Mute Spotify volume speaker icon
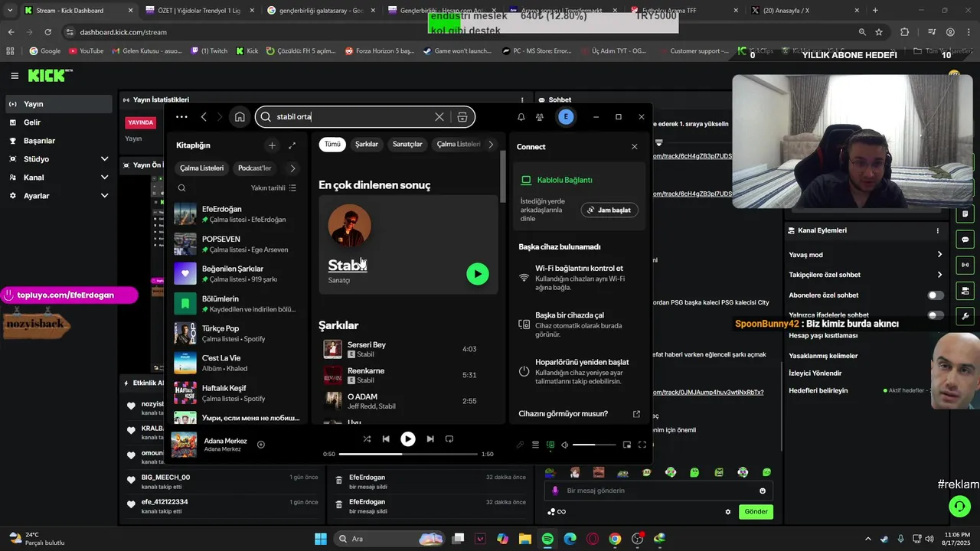This screenshot has width=980, height=551. [565, 445]
